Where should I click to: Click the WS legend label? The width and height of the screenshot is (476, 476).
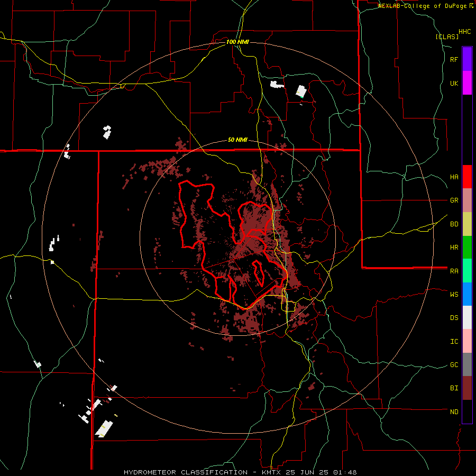[x=454, y=294]
